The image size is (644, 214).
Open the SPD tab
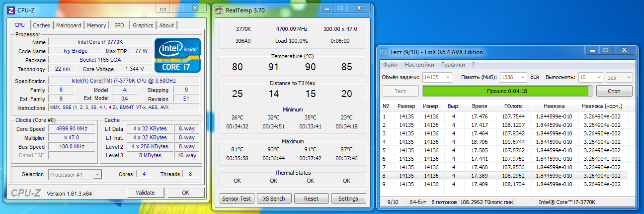point(119,25)
